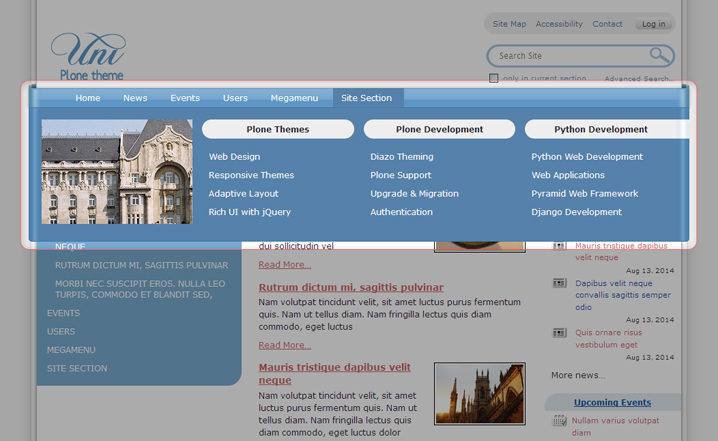Open the Megamenu navigation item
This screenshot has width=718, height=441.
coord(294,98)
